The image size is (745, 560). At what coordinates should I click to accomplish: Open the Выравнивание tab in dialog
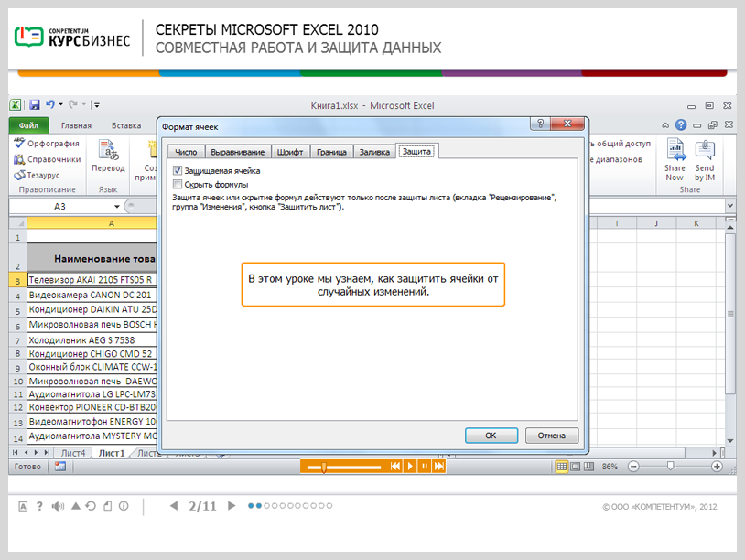click(238, 152)
